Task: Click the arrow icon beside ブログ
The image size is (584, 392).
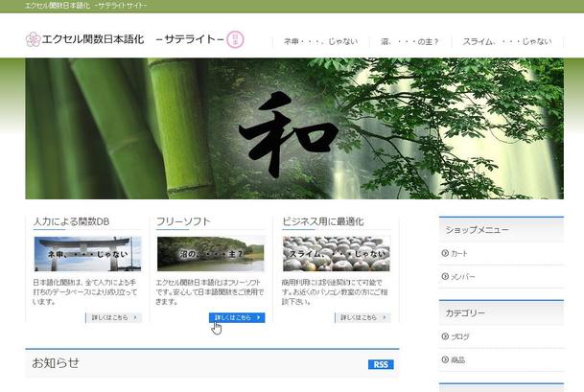Action: [445, 336]
